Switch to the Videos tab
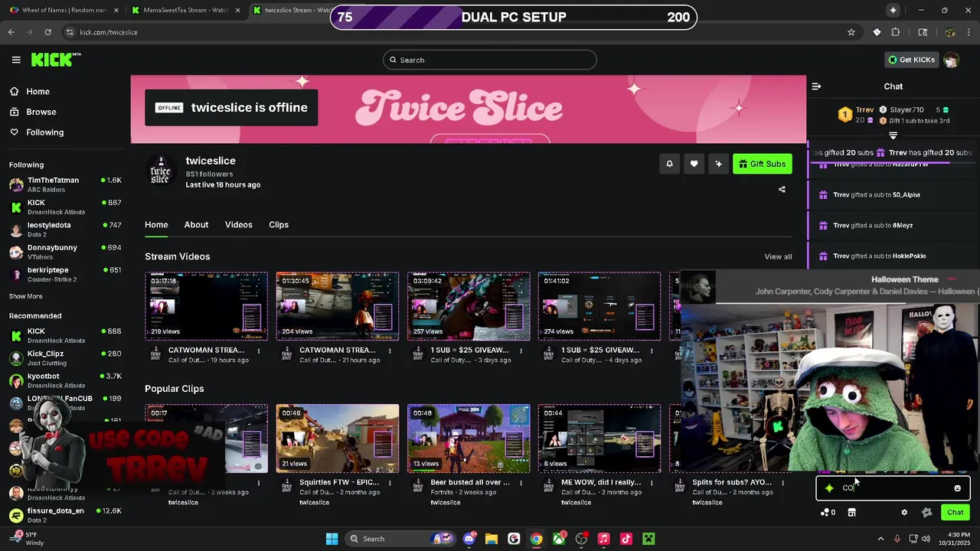Viewport: 980px width, 551px height. pos(238,224)
